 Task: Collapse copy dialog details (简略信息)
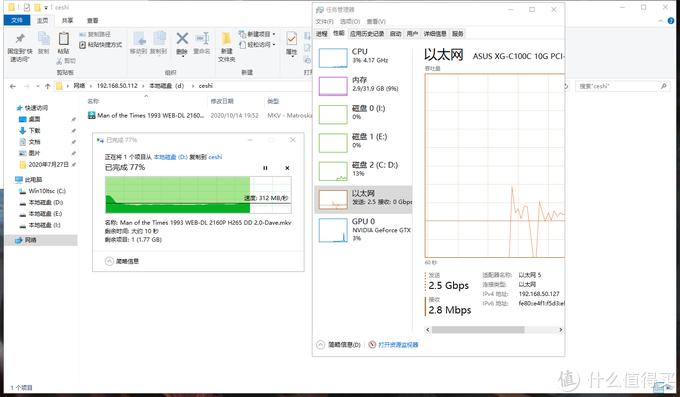[122, 261]
